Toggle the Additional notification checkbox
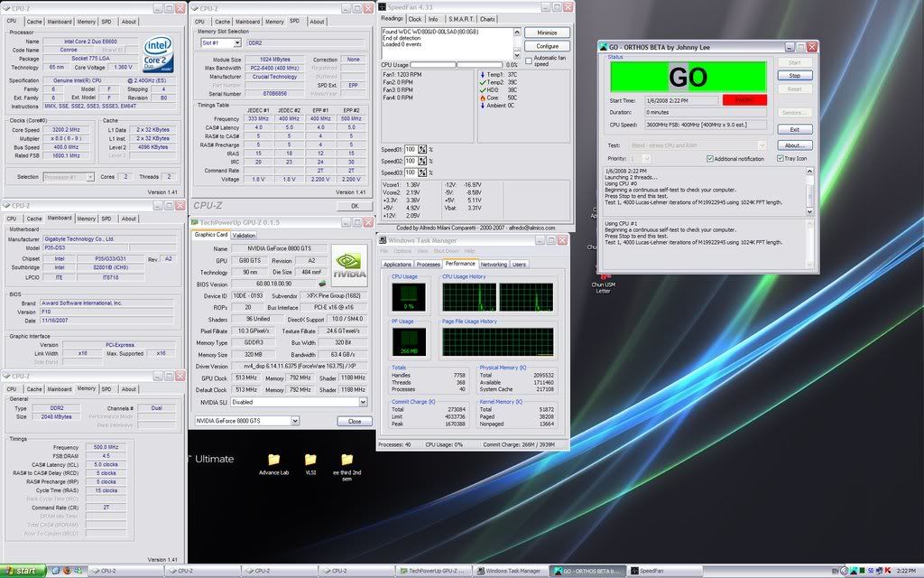This screenshot has width=924, height=578. [x=711, y=158]
